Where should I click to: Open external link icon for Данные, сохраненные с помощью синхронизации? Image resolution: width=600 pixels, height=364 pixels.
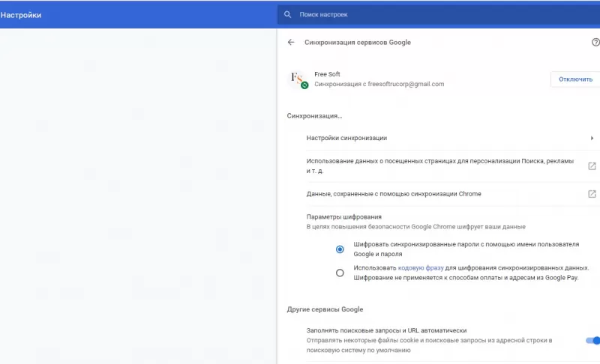coord(592,194)
